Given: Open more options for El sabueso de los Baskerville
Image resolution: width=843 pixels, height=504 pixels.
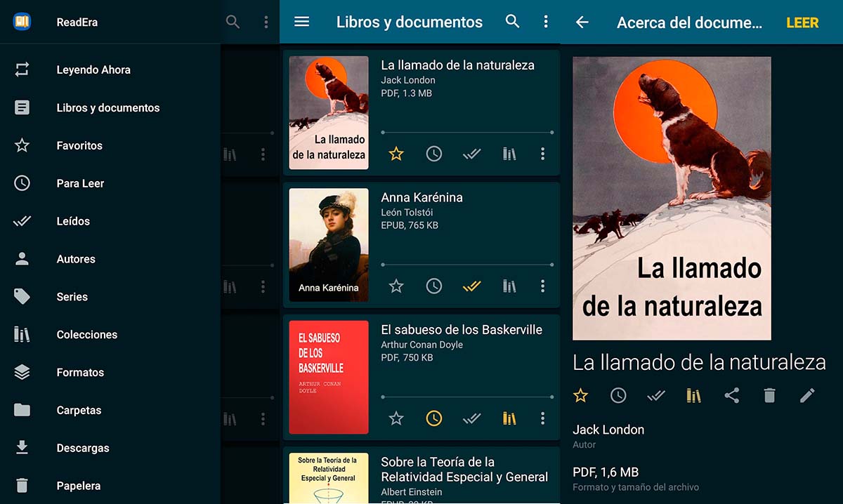Looking at the screenshot, I should [542, 418].
